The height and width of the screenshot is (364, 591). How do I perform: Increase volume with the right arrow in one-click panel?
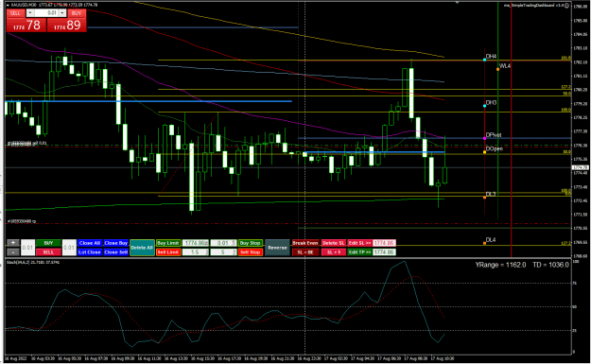click(x=62, y=13)
